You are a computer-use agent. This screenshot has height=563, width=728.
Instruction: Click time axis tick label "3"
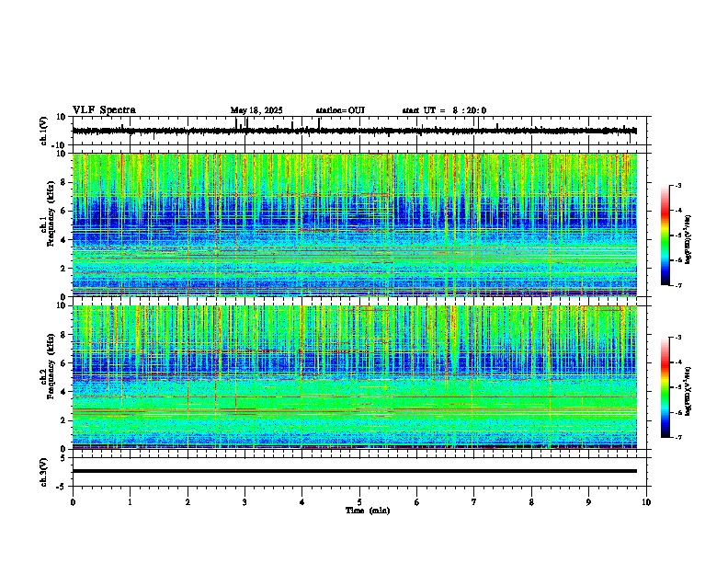click(x=245, y=502)
